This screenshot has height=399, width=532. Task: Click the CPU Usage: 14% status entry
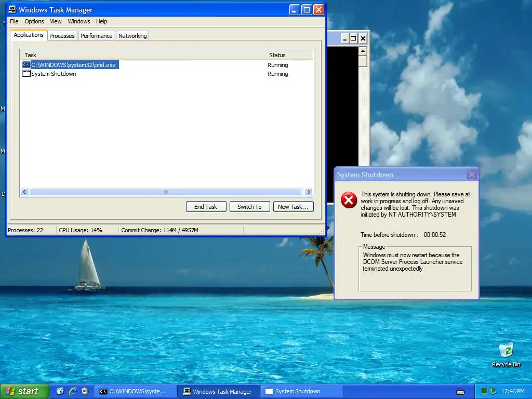[x=81, y=230]
